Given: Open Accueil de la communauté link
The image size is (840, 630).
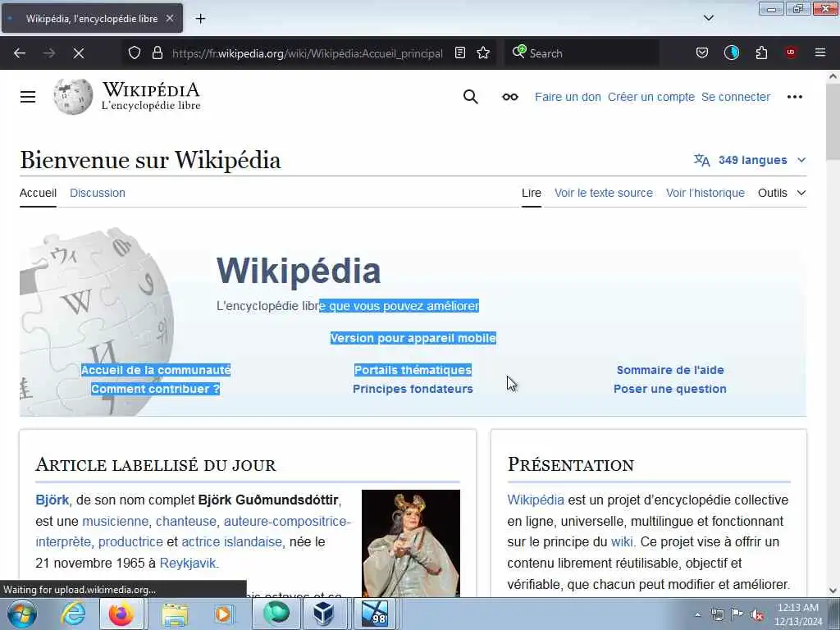Looking at the screenshot, I should click(155, 370).
